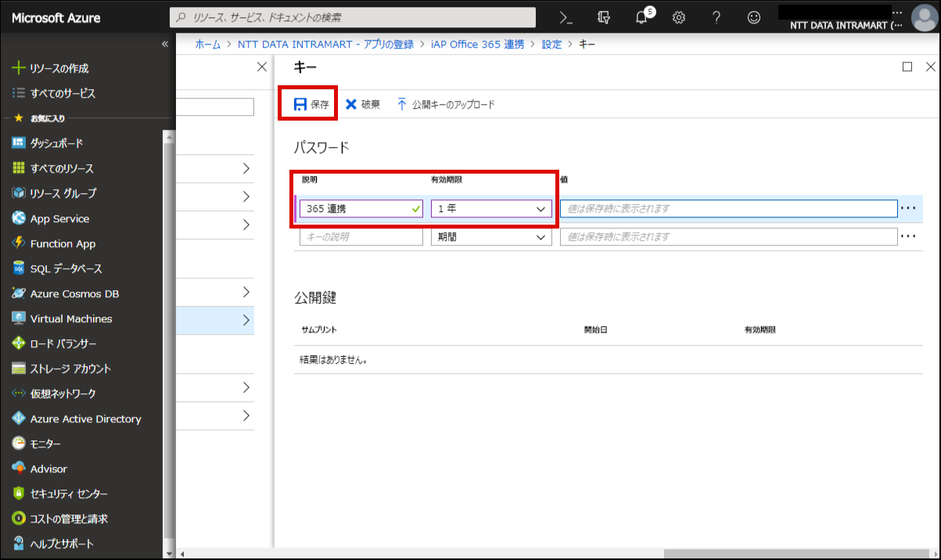Screen dimensions: 941x560
Task: Open the 1 年 expiry dropdown
Action: (491, 209)
